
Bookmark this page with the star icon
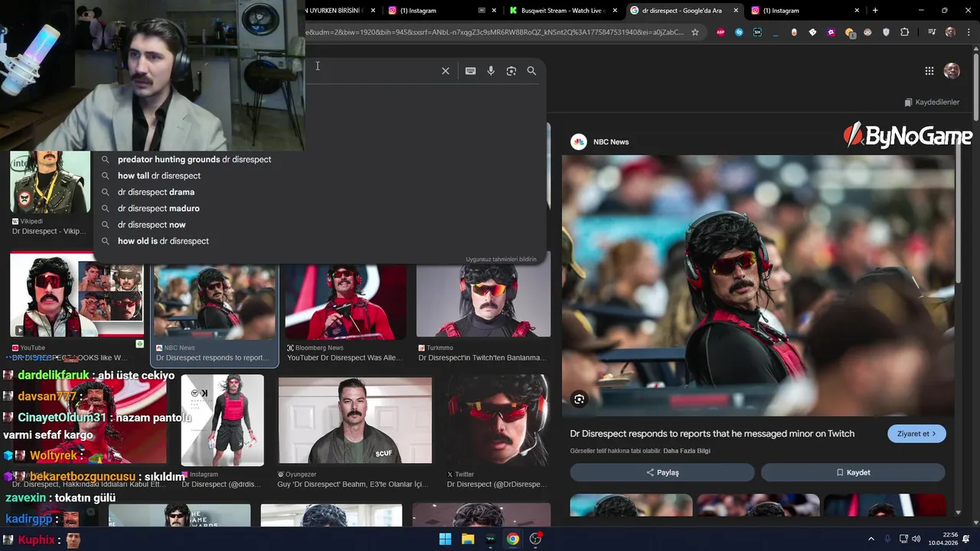695,32
